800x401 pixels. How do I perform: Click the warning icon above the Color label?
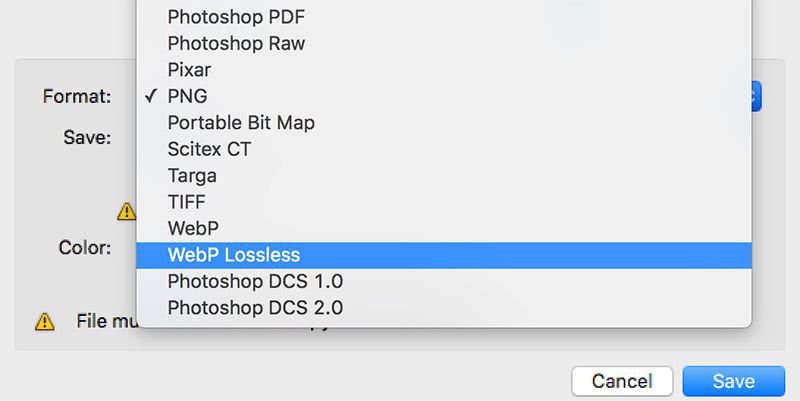126,211
